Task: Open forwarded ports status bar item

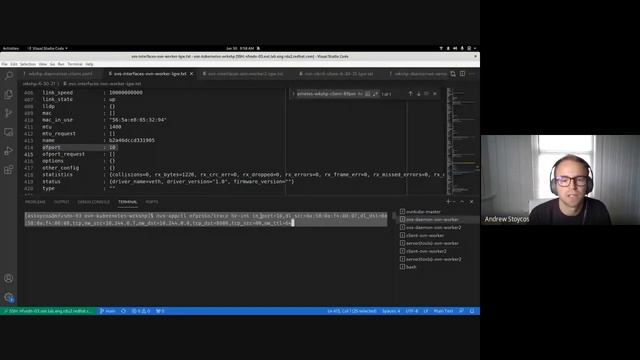Action: [x=160, y=311]
